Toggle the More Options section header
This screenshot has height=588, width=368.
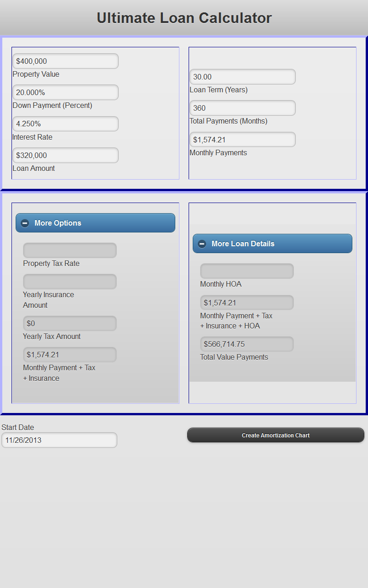(x=95, y=223)
